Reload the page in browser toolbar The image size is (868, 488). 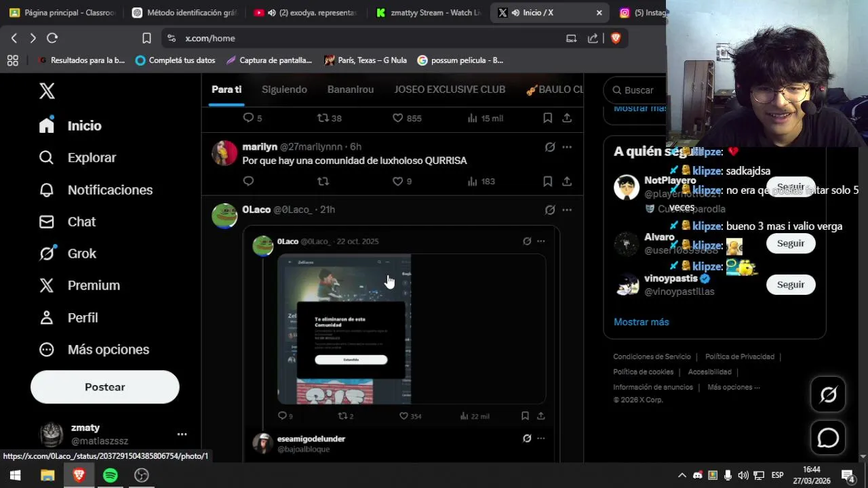coord(52,39)
